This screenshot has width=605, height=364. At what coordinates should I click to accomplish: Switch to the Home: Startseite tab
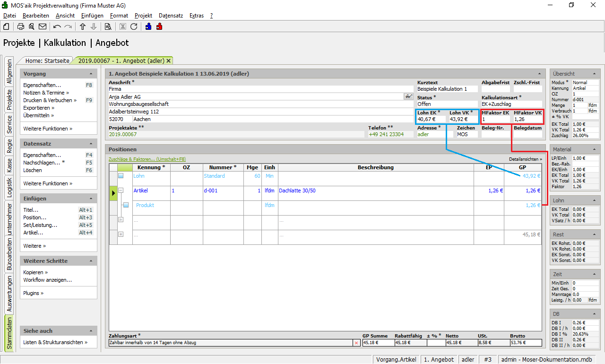tap(47, 61)
